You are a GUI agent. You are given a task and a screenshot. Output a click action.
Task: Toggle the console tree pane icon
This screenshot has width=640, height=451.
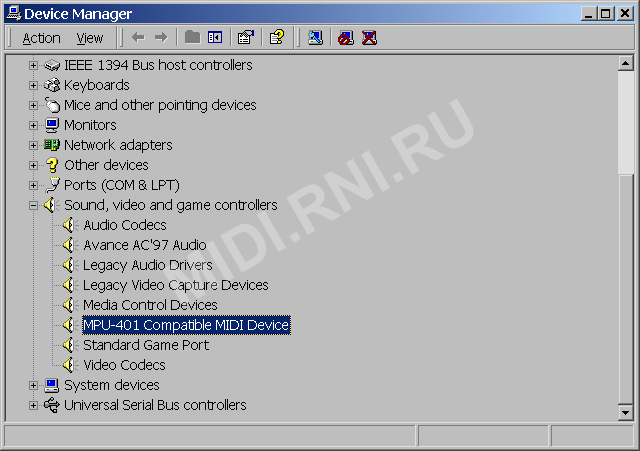215,38
